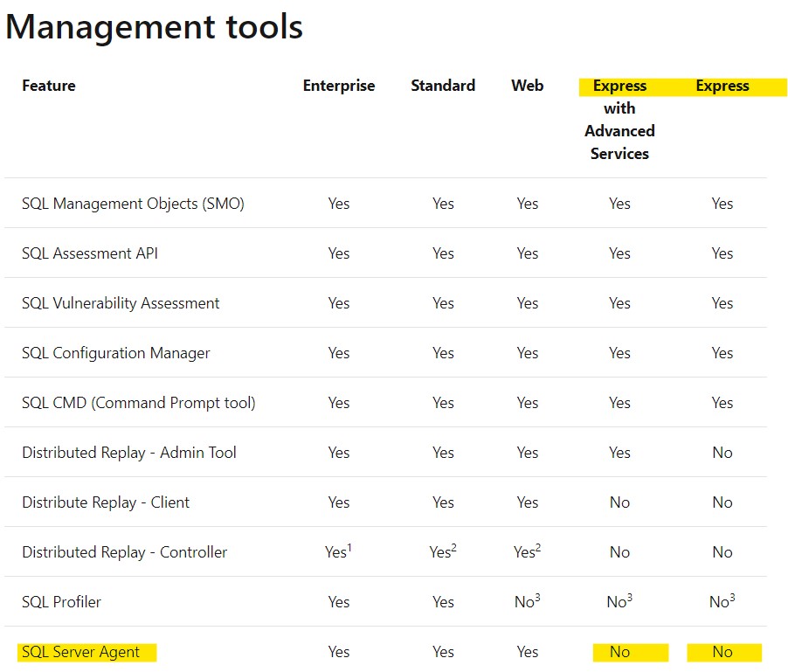Click Express No³ for SQL Profiler
Screen dimensions: 788x672
[722, 601]
